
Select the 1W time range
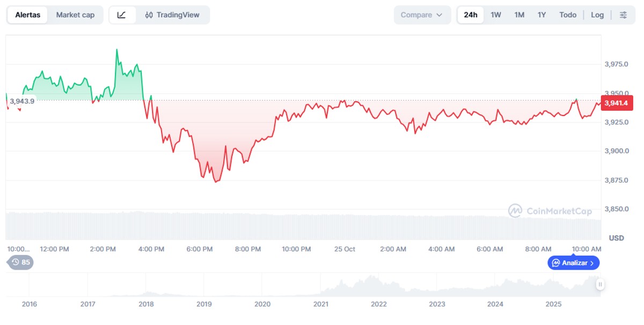(x=496, y=15)
